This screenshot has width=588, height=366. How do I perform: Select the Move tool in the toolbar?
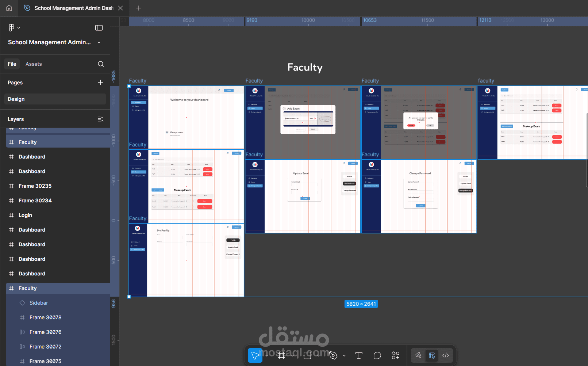[255, 355]
